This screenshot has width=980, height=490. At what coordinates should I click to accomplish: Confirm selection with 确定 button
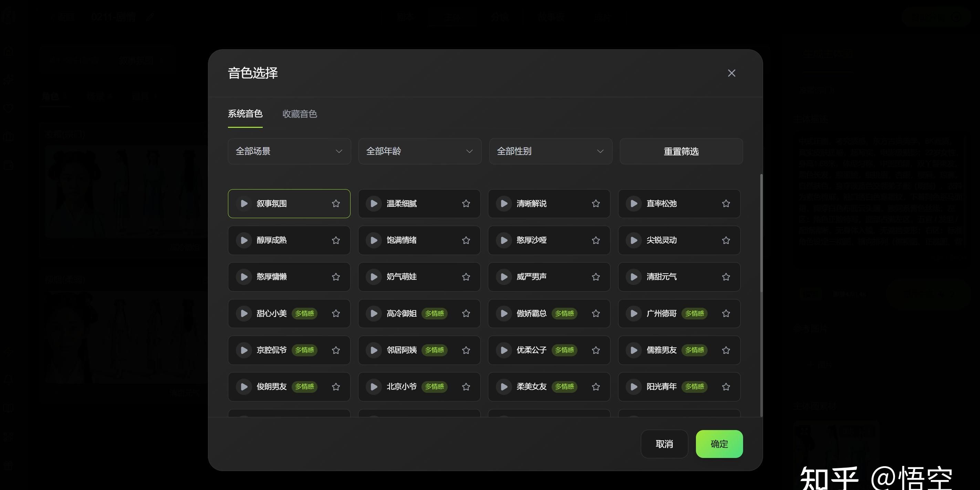coord(719,444)
